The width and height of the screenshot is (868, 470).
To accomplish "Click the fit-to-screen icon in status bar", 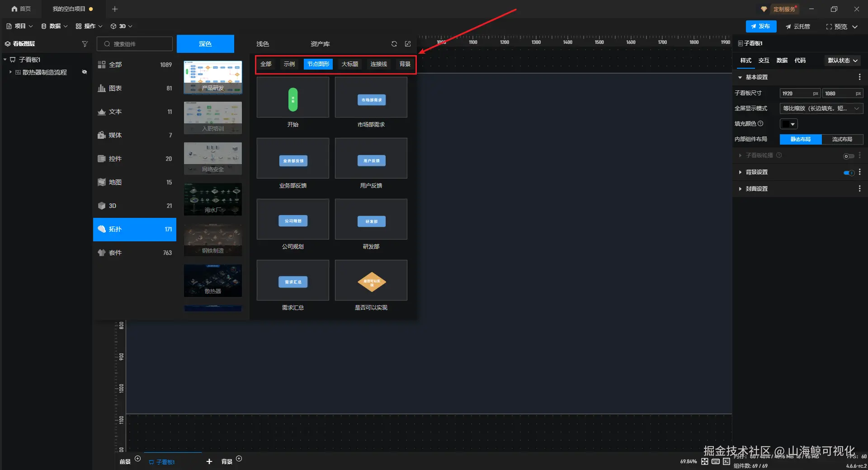I will (x=705, y=461).
